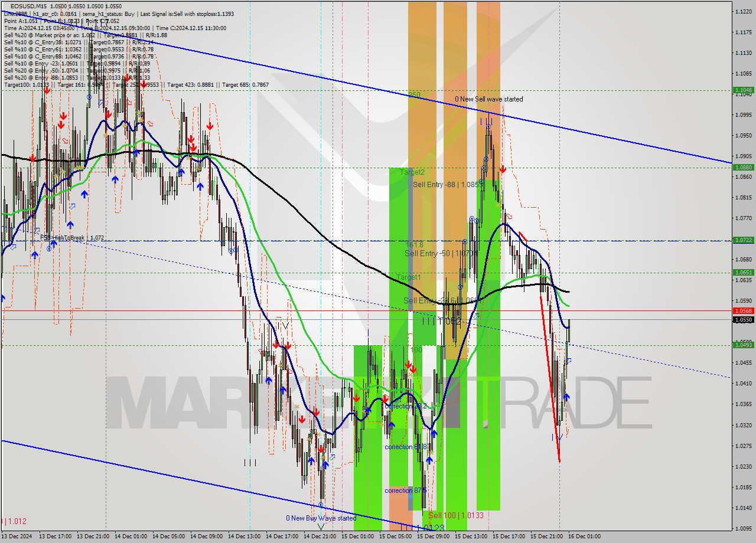Viewport: 756px width, 543px height.
Task: Click the '| | | 1.0128' bottom level label
Action: tap(422, 528)
